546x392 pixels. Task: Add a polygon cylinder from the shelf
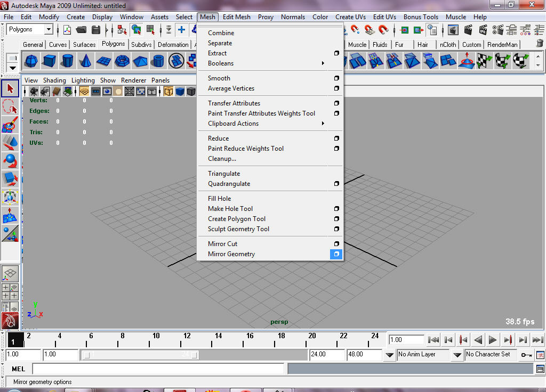[67, 61]
